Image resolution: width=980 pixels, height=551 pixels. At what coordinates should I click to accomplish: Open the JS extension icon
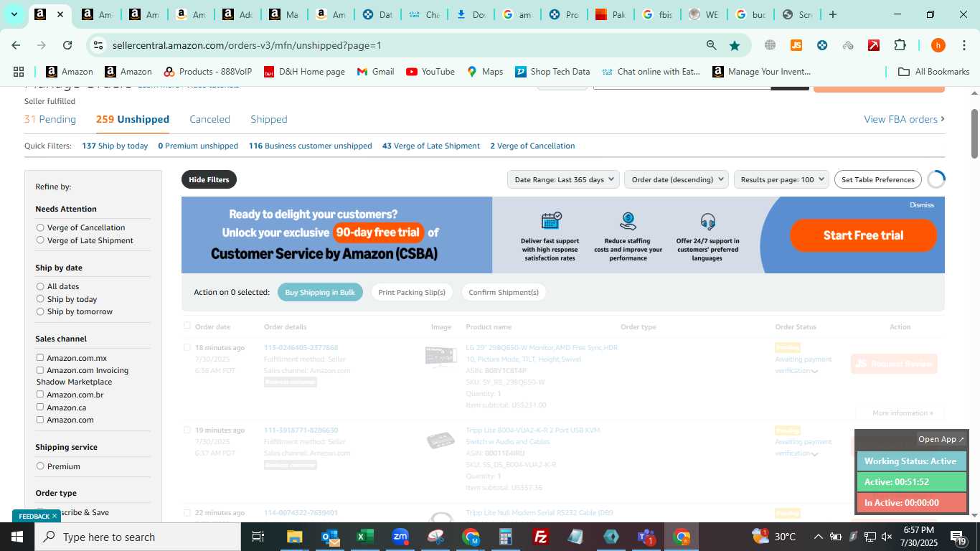coord(796,45)
